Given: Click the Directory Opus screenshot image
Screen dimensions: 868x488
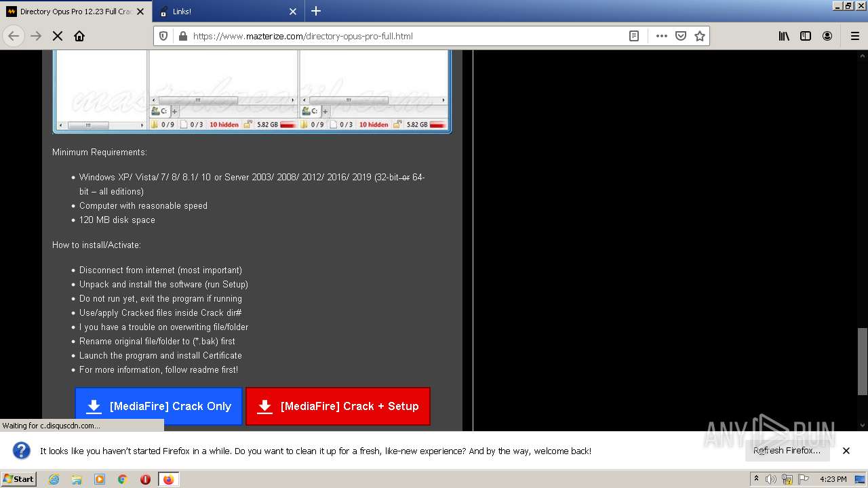Looking at the screenshot, I should click(252, 91).
